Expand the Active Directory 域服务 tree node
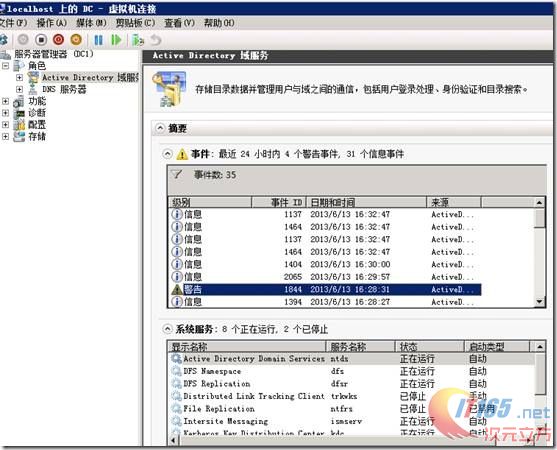557x450 pixels. (20, 77)
